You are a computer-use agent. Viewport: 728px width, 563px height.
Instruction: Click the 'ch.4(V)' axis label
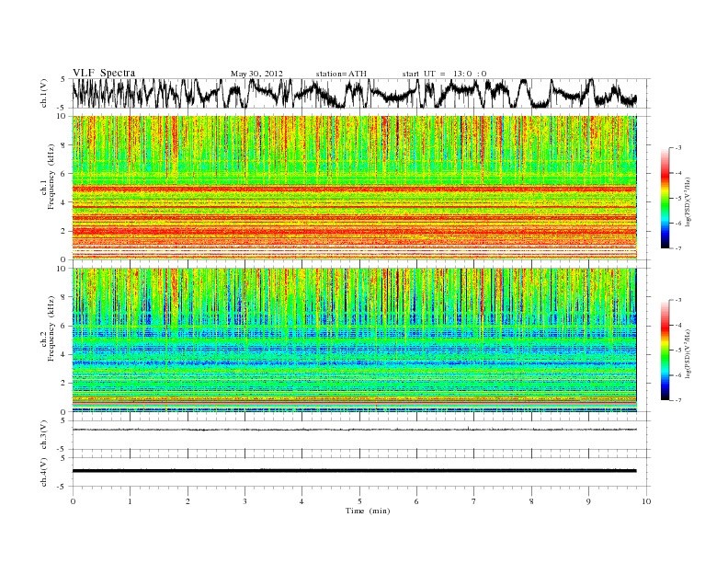click(43, 472)
